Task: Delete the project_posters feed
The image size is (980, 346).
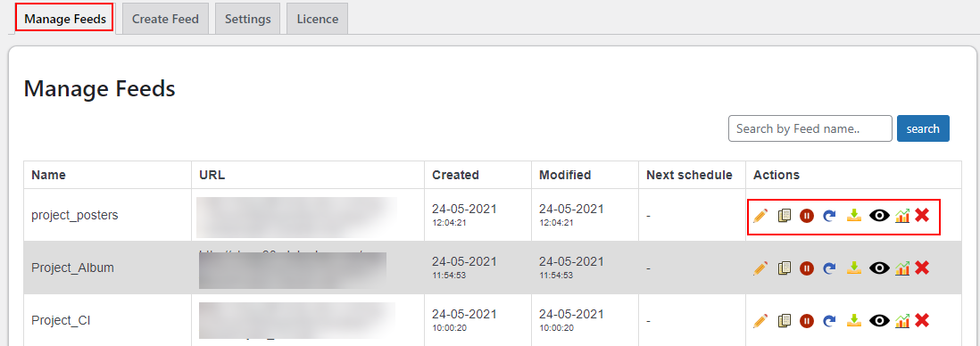Action: (922, 215)
